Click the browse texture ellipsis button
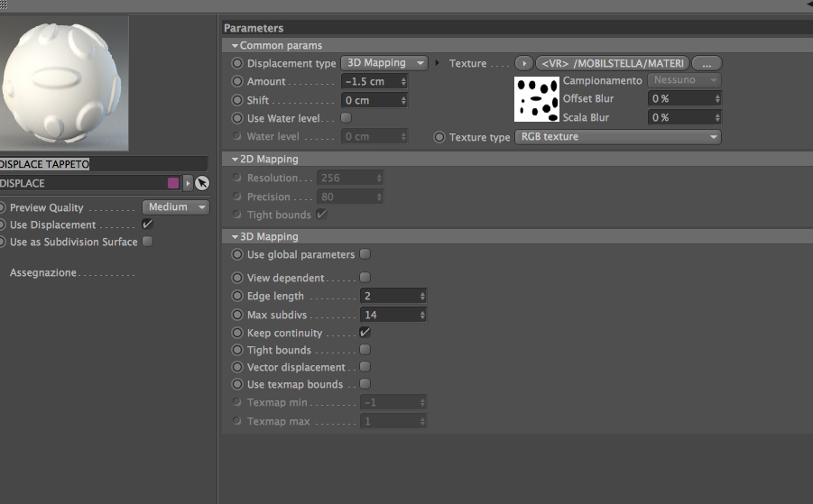This screenshot has width=813, height=504. click(707, 63)
